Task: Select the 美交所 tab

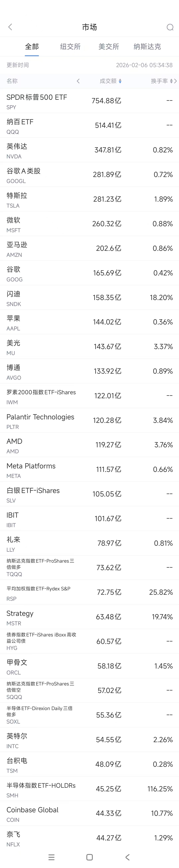Action: click(109, 47)
